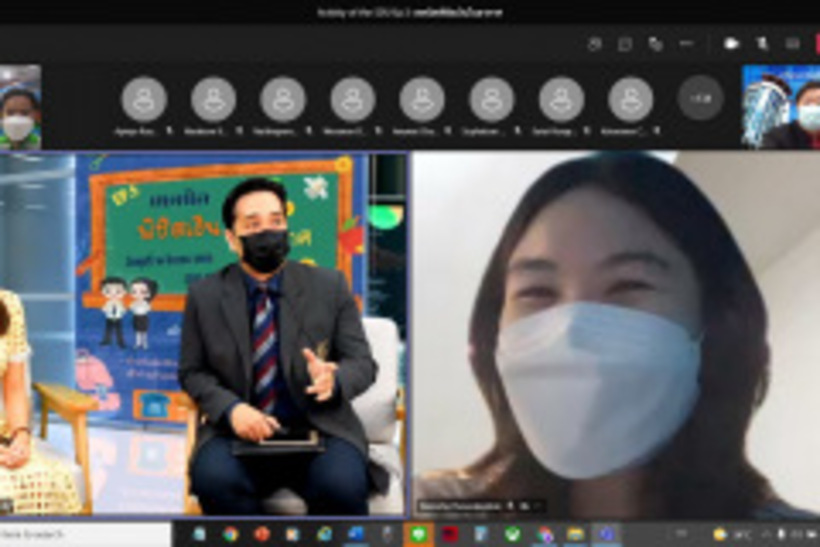The width and height of the screenshot is (820, 547).
Task: Open the meeting chat icon
Action: [x=625, y=44]
